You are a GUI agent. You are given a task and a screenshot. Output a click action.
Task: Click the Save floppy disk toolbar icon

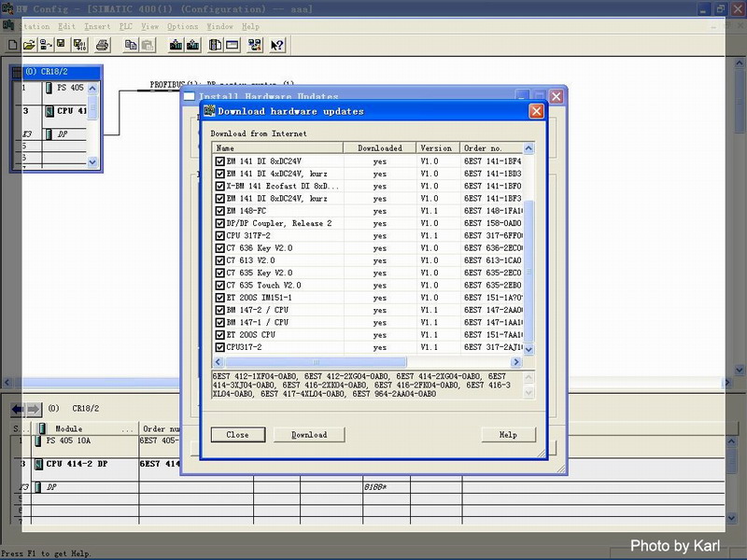click(61, 45)
